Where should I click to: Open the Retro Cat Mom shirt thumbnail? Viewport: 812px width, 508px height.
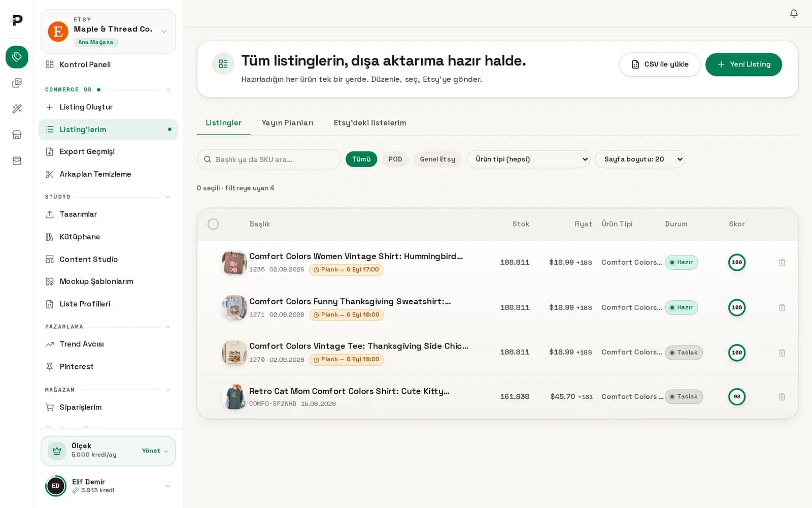tap(234, 397)
